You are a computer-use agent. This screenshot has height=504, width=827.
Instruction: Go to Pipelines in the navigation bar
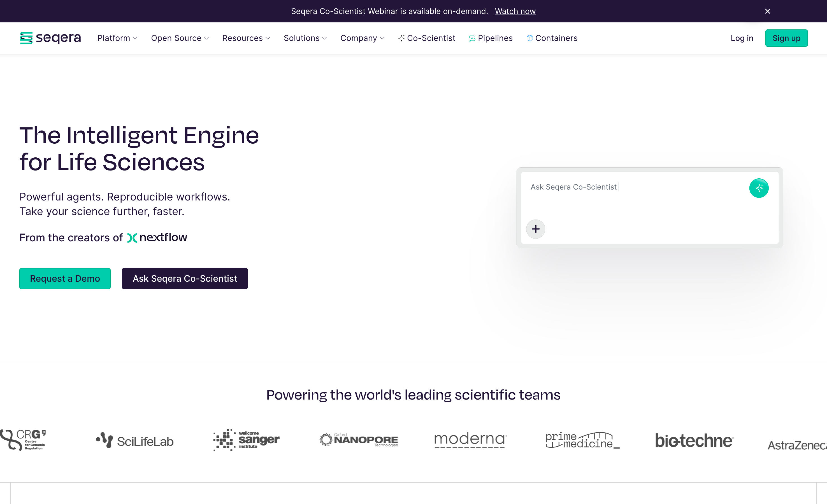click(491, 38)
